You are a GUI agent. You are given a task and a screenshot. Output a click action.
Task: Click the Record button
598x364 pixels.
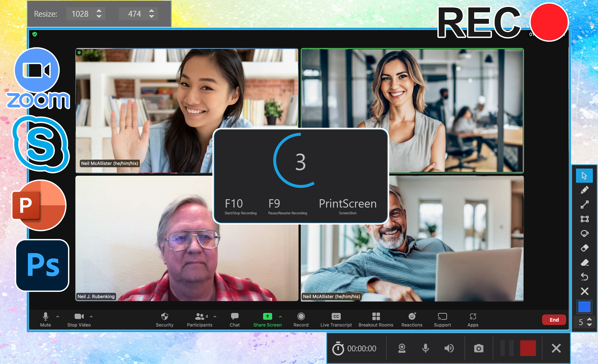coord(300,319)
